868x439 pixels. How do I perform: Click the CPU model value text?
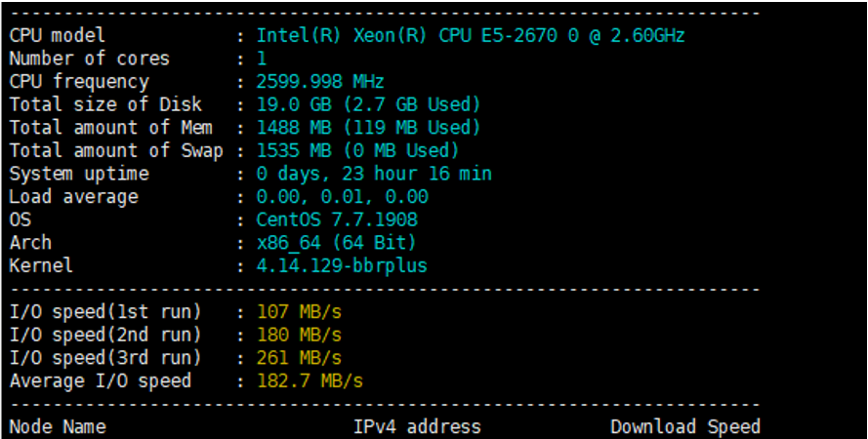pyautogui.click(x=471, y=36)
